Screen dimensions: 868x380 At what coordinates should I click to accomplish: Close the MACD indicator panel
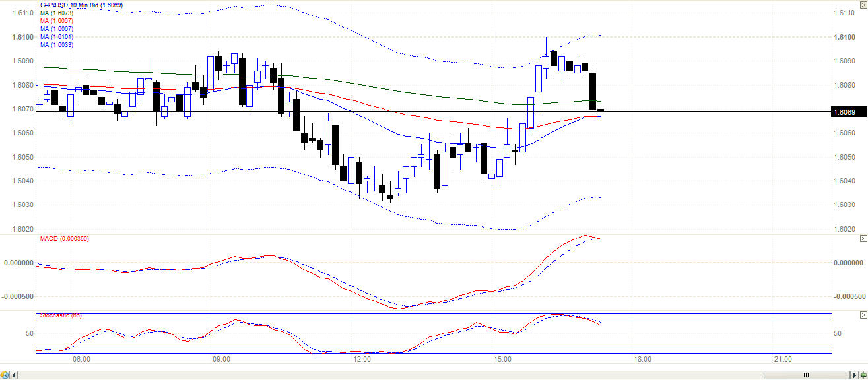pyautogui.click(x=863, y=238)
